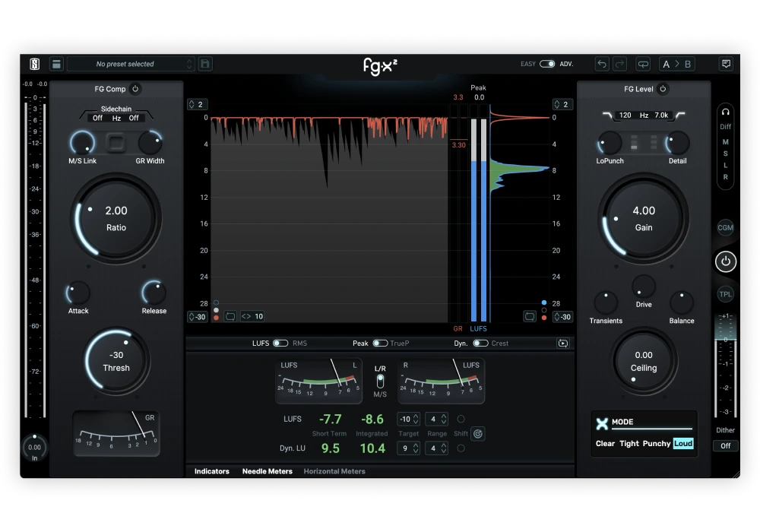Flip the Peak / TrueP switch

click(379, 344)
